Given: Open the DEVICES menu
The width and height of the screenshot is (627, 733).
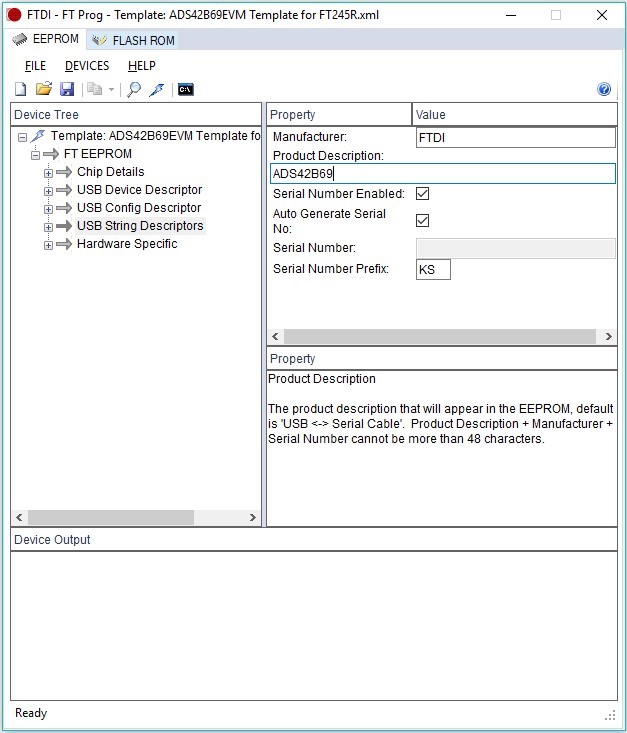Looking at the screenshot, I should point(87,66).
